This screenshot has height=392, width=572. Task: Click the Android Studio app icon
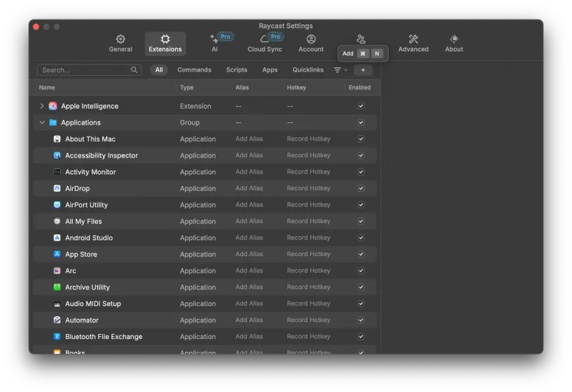57,237
